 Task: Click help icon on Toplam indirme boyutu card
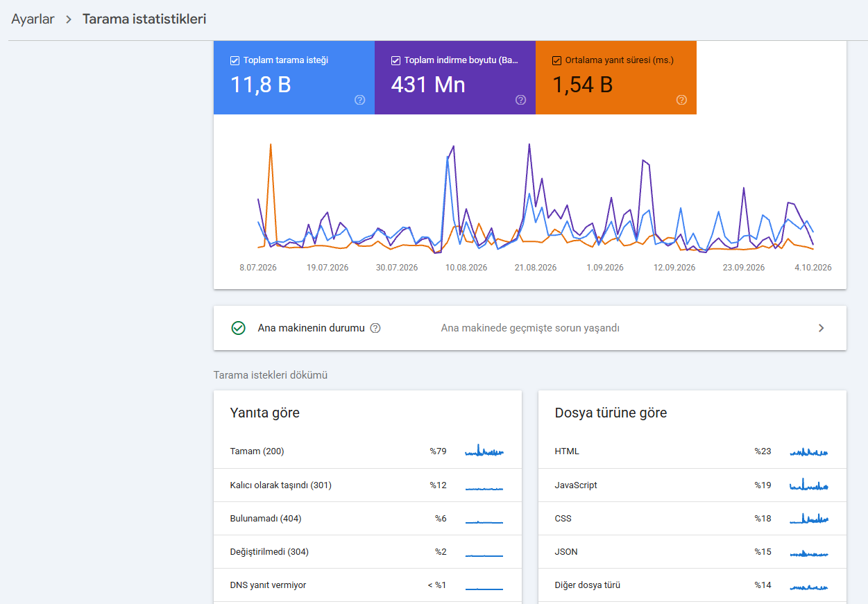click(x=520, y=100)
